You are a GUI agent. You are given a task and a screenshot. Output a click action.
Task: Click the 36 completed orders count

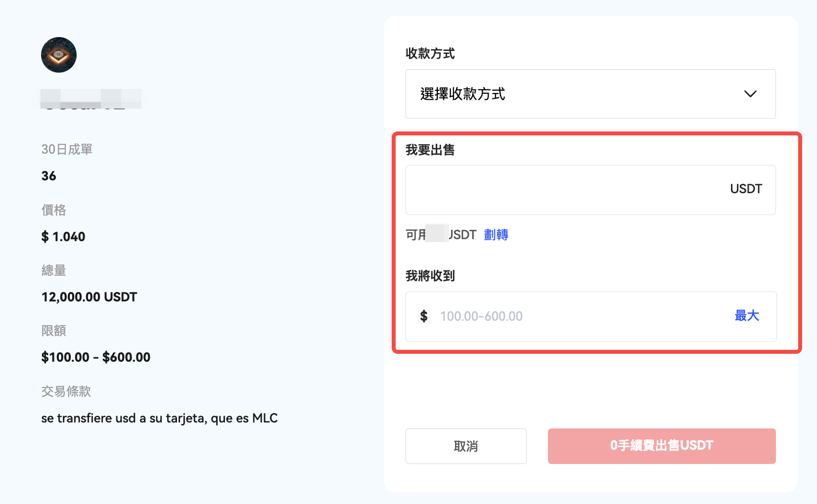[49, 176]
